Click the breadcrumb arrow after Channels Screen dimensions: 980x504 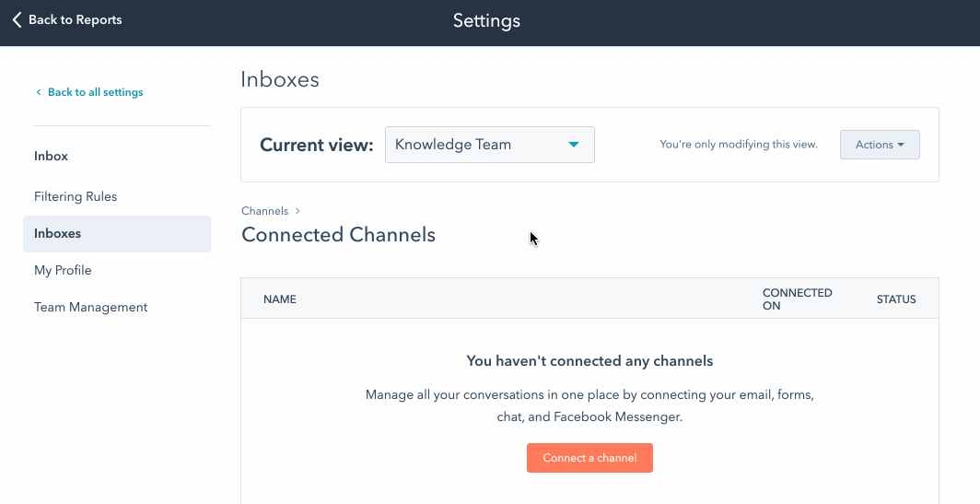pos(297,211)
